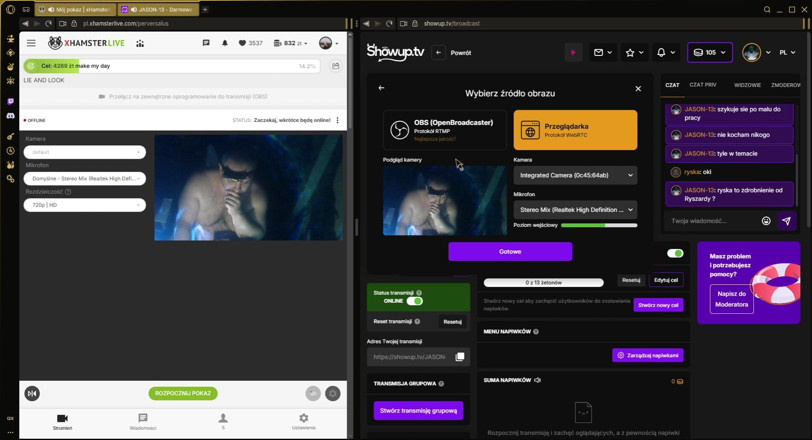Open the Showup.tv notification bell dropdown
The image size is (812, 440).
click(x=666, y=52)
